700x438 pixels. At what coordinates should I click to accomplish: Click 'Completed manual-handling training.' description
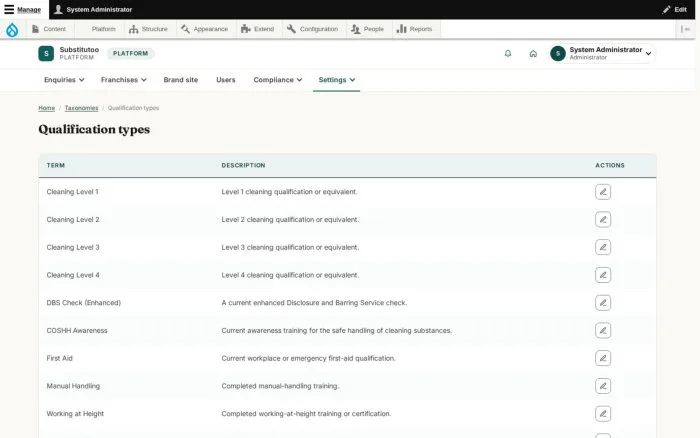280,386
